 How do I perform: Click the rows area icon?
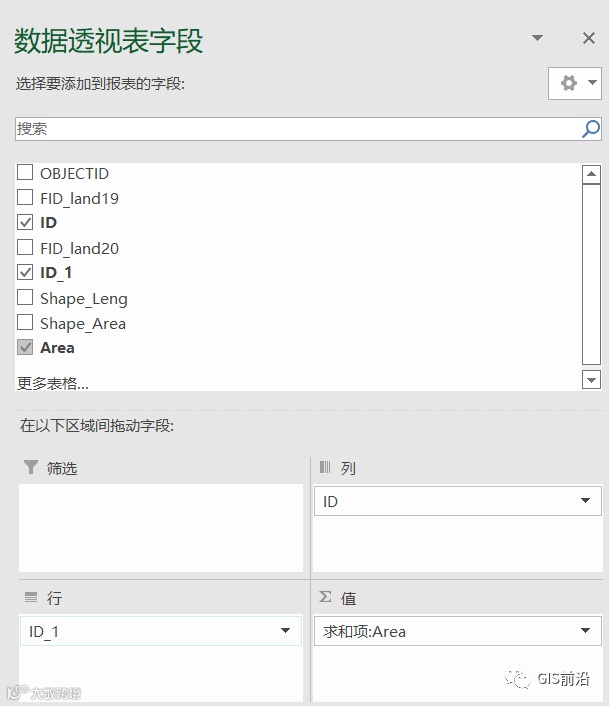click(30, 597)
